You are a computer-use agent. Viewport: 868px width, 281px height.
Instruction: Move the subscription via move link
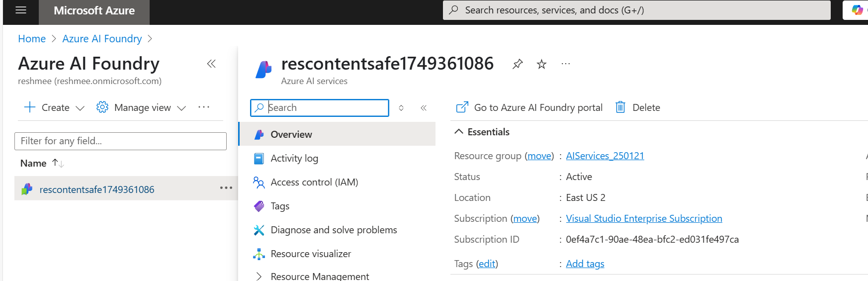click(525, 218)
